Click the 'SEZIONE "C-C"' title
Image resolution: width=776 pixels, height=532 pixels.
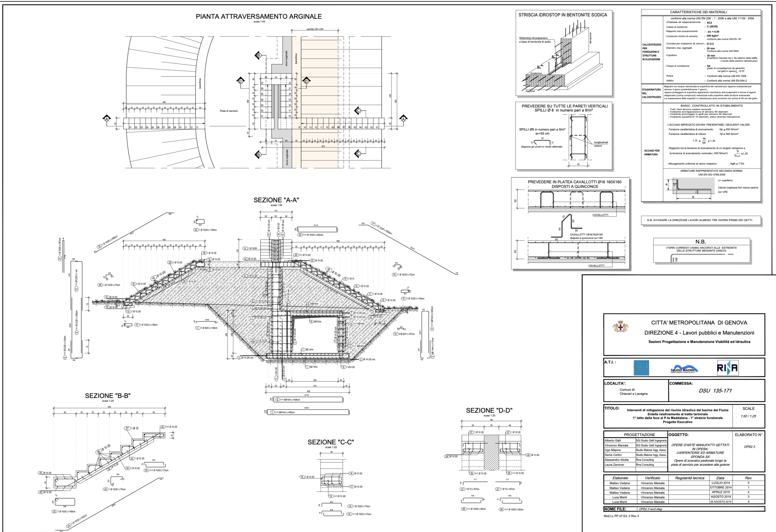(x=331, y=442)
